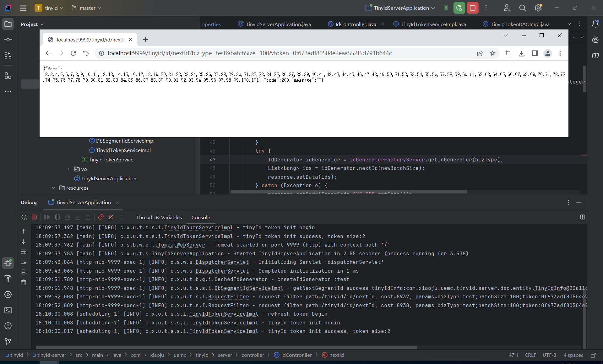The height and width of the screenshot is (364, 603).
Task: Open the Terminal tool window icon
Action: pos(8,310)
